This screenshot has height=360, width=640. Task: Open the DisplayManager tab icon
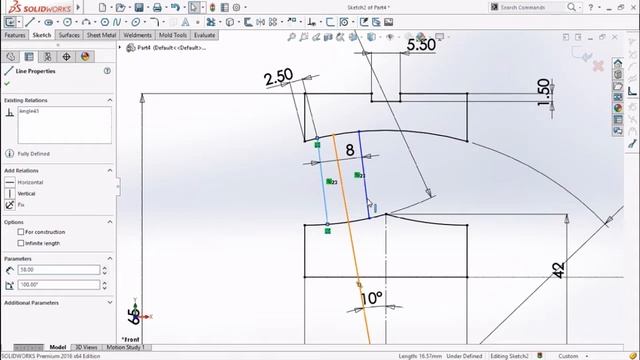[x=85, y=56]
